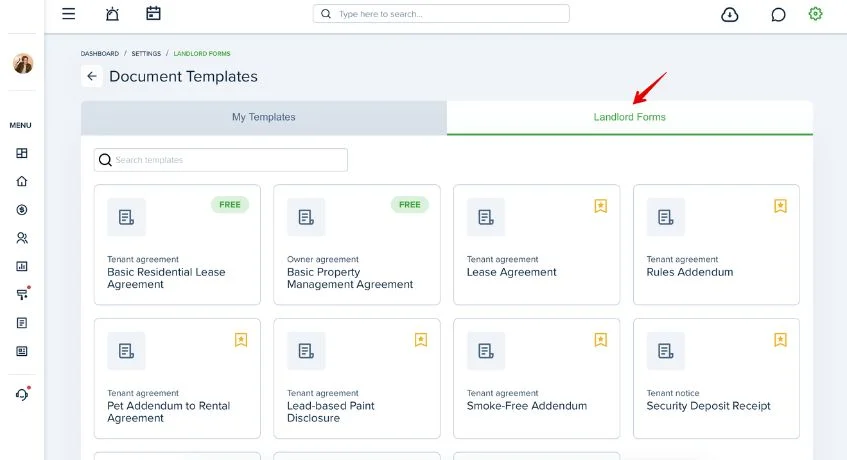Click premium bookmark icon on Pet Addendum
Viewport: 847px width, 460px height.
coord(241,340)
